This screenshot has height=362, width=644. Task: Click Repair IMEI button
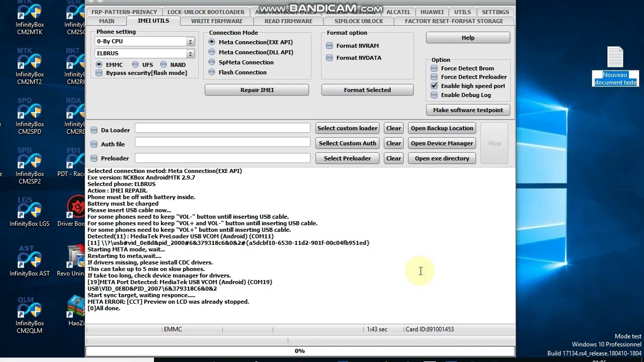pos(257,90)
